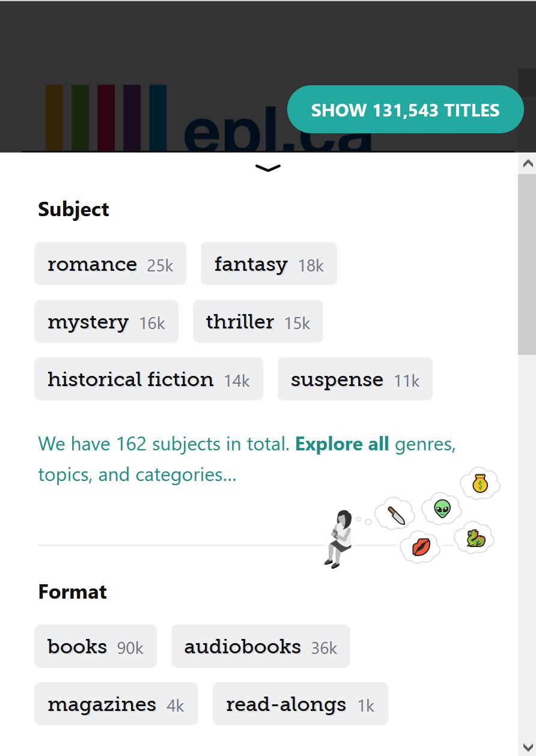The width and height of the screenshot is (536, 756).
Task: Toggle the romance subject filter
Action: tap(110, 264)
